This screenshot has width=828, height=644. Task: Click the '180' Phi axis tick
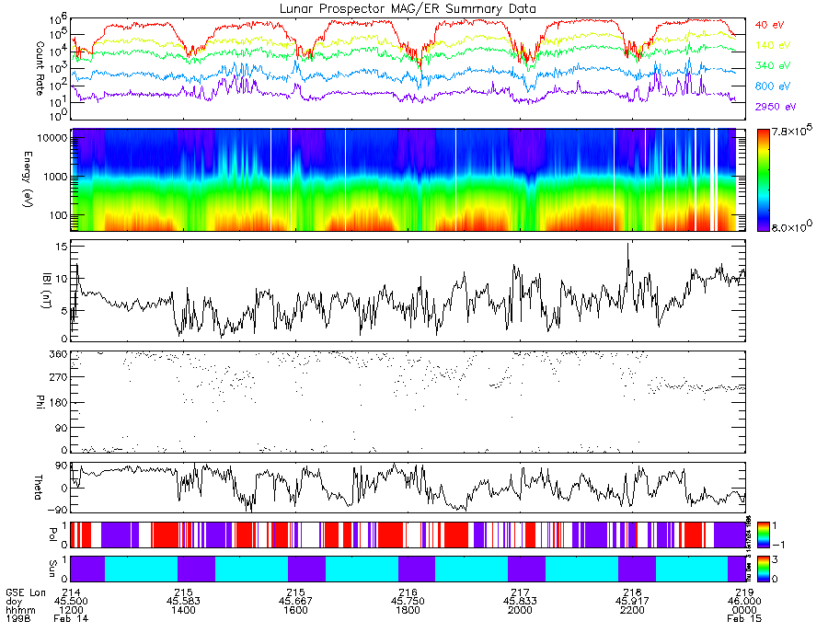tap(59, 403)
